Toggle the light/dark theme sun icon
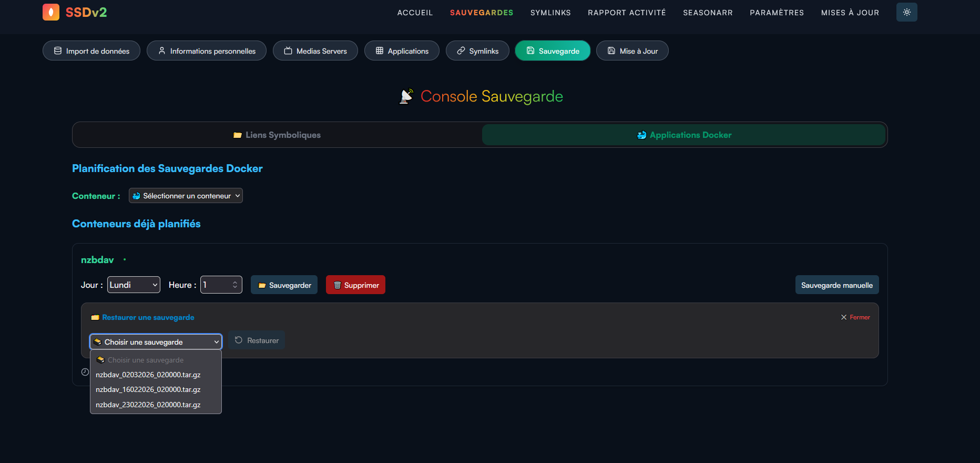This screenshot has height=463, width=980. click(906, 12)
